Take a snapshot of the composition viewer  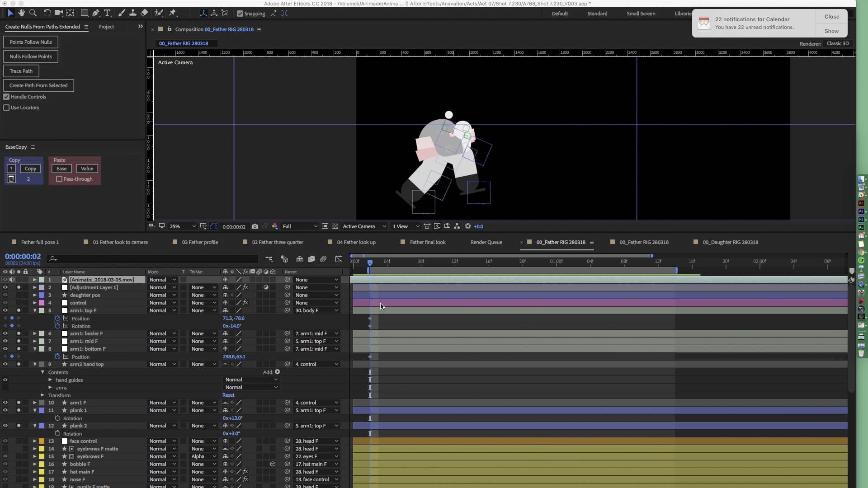click(255, 226)
